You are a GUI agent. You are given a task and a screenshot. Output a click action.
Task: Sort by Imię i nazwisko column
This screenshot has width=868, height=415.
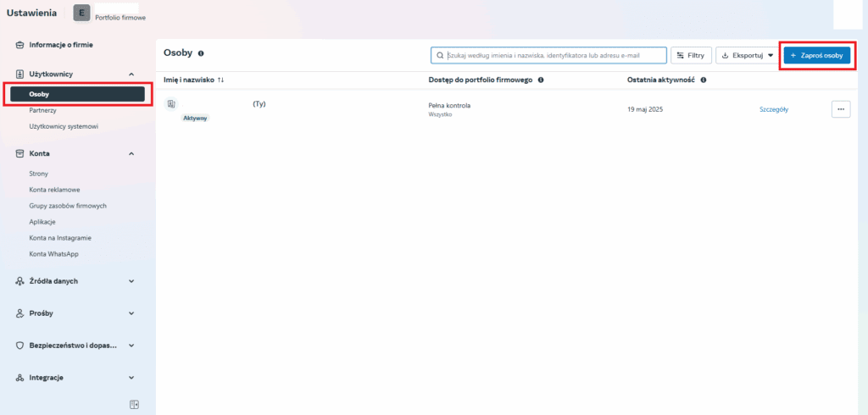pyautogui.click(x=194, y=80)
